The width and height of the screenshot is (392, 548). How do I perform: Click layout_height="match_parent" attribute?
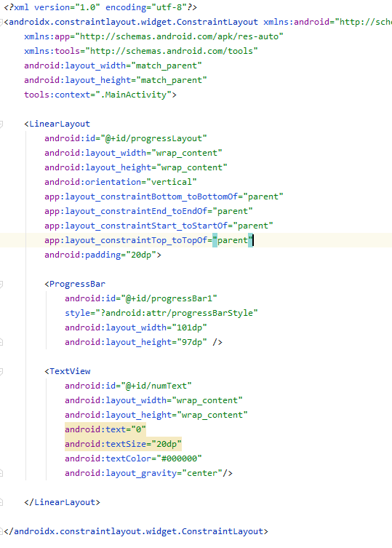point(116,80)
